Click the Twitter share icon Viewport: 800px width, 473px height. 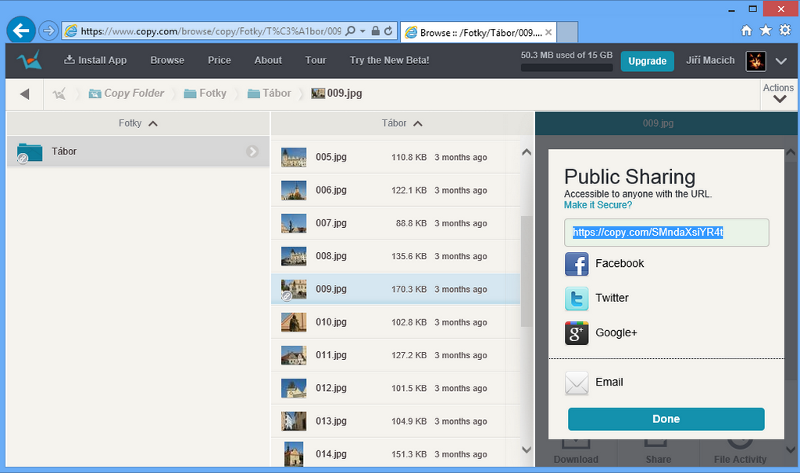pos(577,298)
